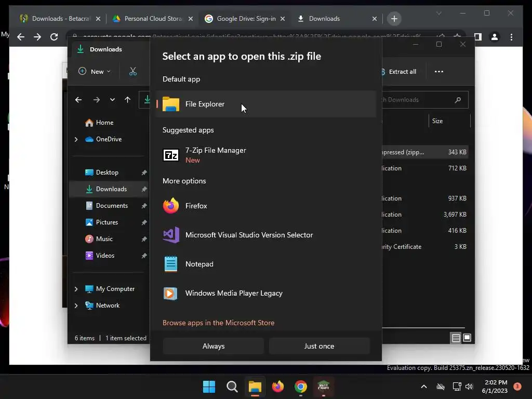Open taskbar Search
532x399 pixels.
[x=232, y=387]
